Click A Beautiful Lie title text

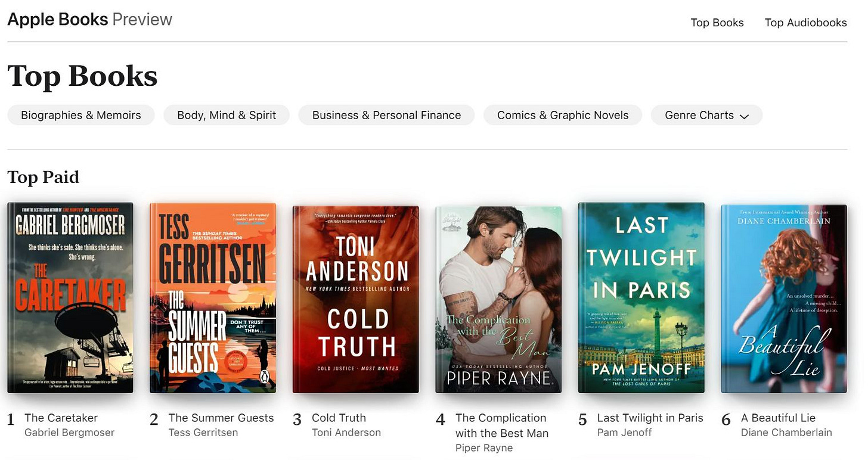click(x=778, y=418)
